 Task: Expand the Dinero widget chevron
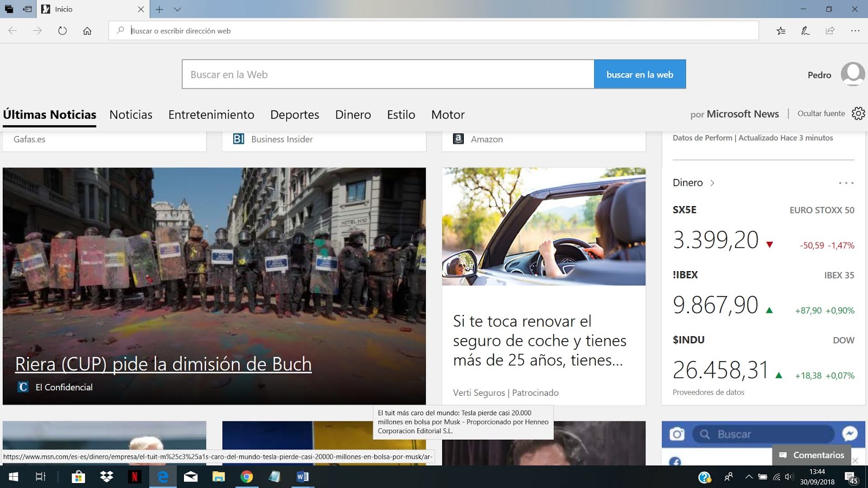[712, 183]
